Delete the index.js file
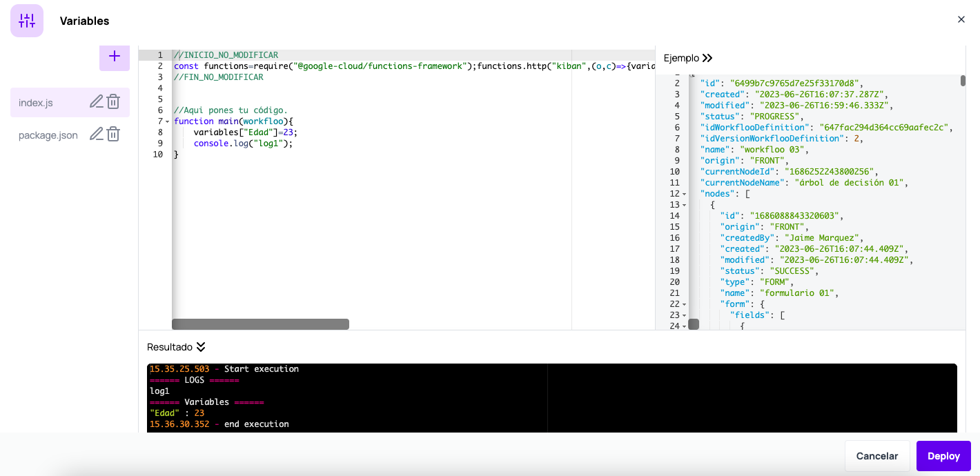 click(113, 102)
